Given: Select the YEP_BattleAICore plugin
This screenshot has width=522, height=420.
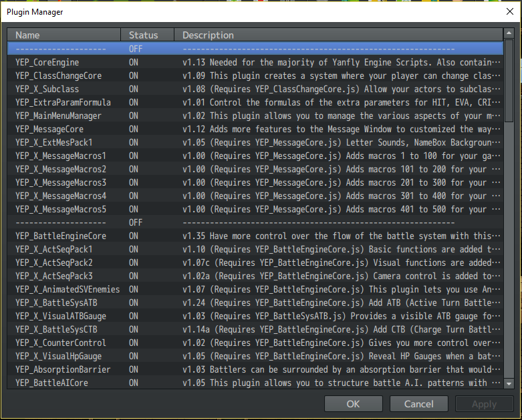Looking at the screenshot, I should pyautogui.click(x=255, y=383).
